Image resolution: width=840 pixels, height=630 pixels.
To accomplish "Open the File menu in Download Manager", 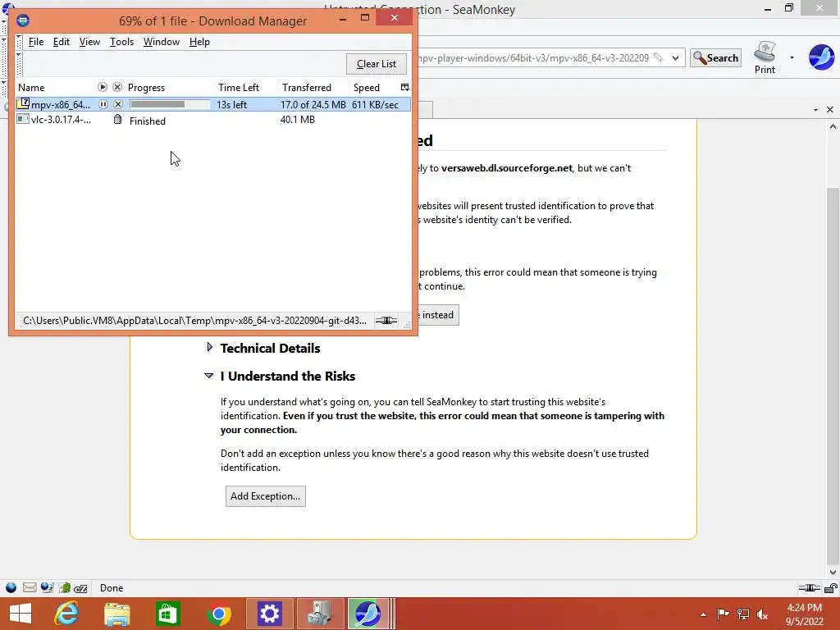I will click(x=36, y=42).
